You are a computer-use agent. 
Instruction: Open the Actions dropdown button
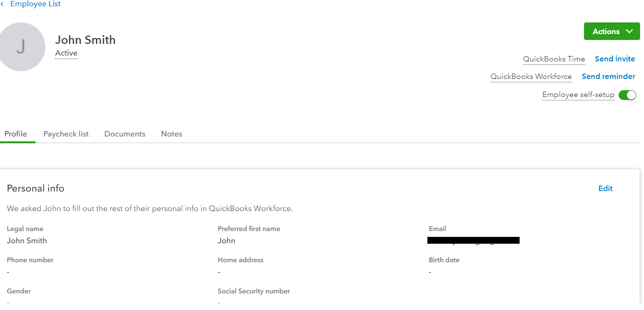click(612, 32)
